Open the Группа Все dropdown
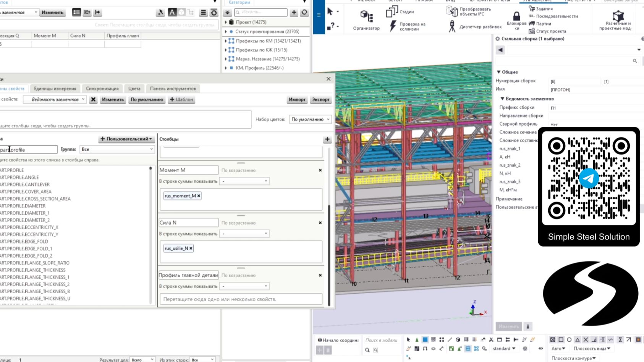The width and height of the screenshot is (644, 362). coord(117,149)
